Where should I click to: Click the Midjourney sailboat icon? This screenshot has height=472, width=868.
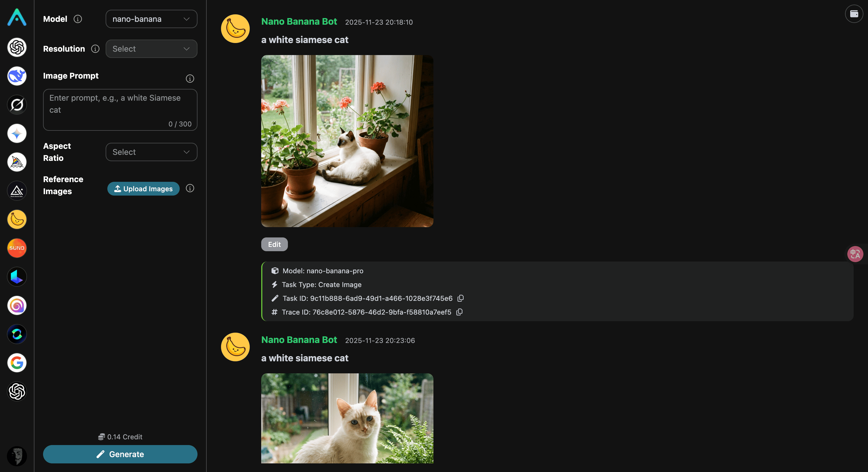17,162
